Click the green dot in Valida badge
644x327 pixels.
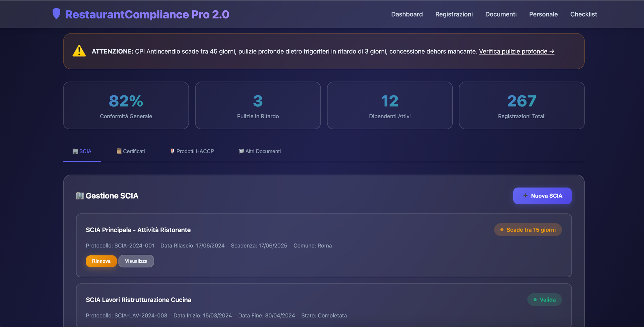click(x=535, y=300)
